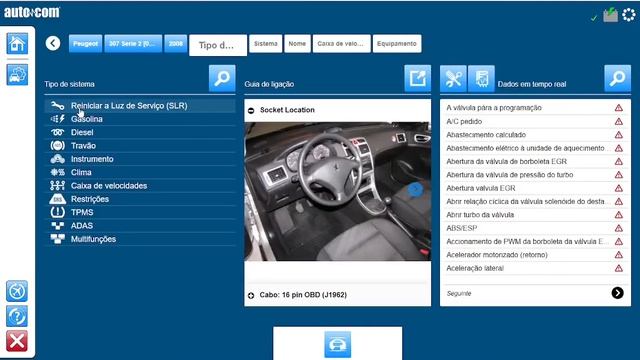Click the Seguinte label
Screen dimensions: 640x360
459,293
